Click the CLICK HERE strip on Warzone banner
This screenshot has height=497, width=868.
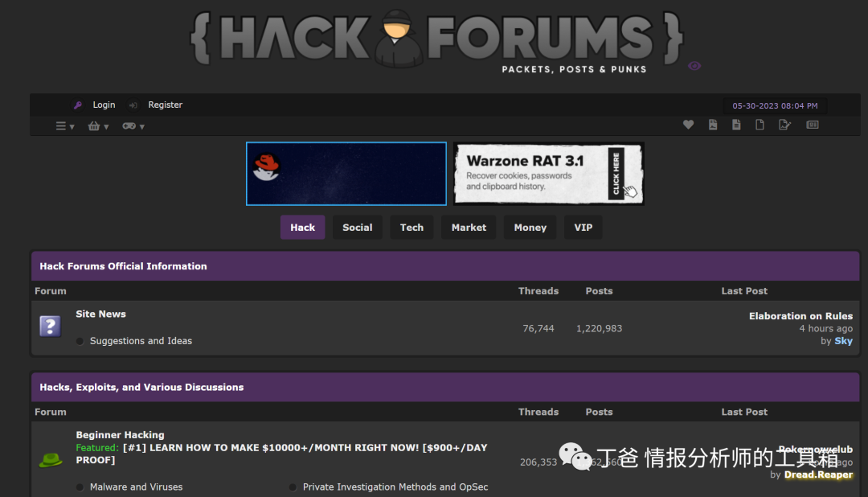click(616, 172)
